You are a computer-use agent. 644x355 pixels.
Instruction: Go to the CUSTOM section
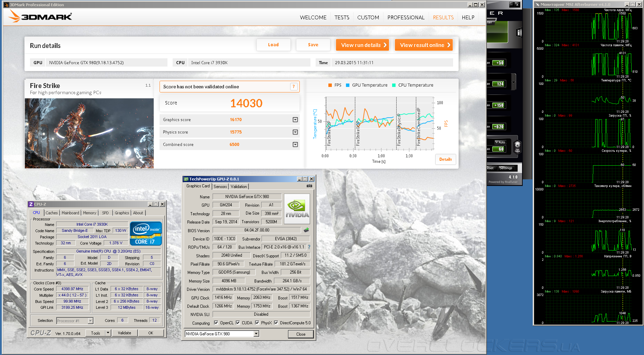[x=368, y=18]
